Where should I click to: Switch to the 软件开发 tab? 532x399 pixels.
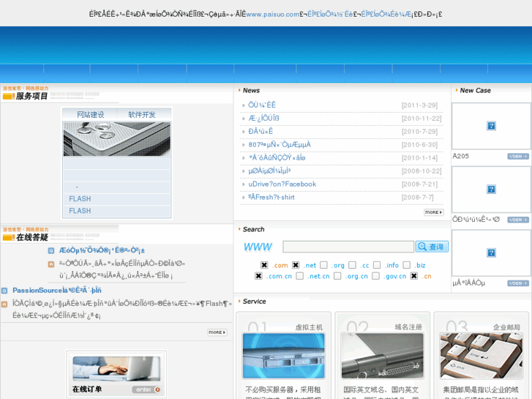point(142,115)
